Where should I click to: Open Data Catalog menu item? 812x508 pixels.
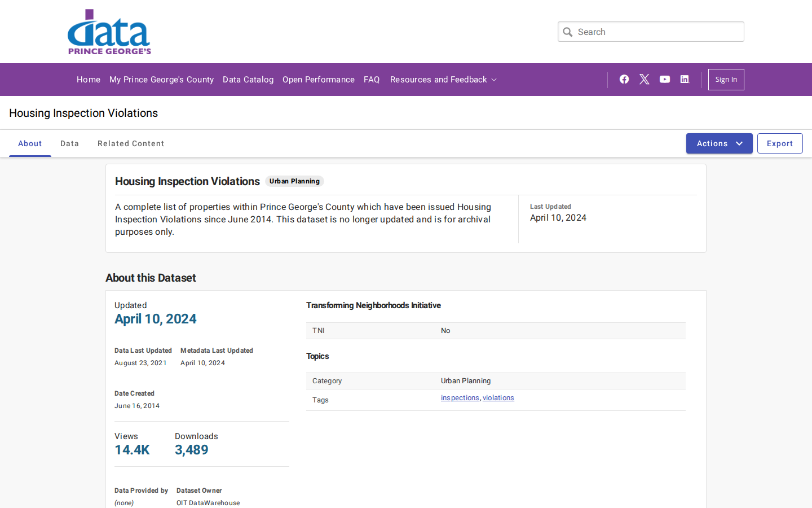[x=248, y=80]
